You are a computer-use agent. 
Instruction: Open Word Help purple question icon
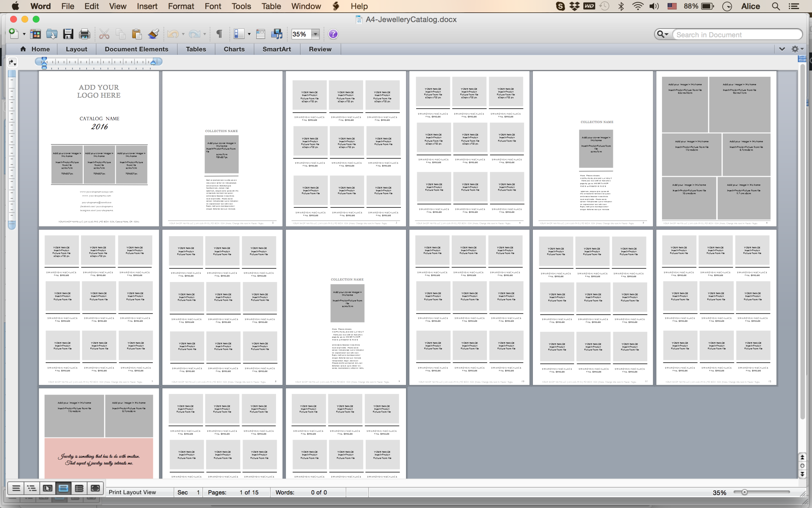click(x=333, y=34)
